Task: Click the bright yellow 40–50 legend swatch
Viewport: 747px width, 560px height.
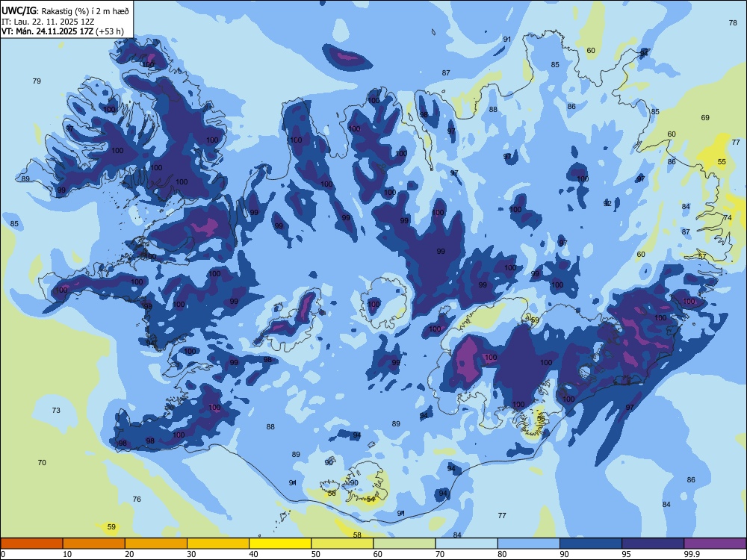Action: (280, 544)
